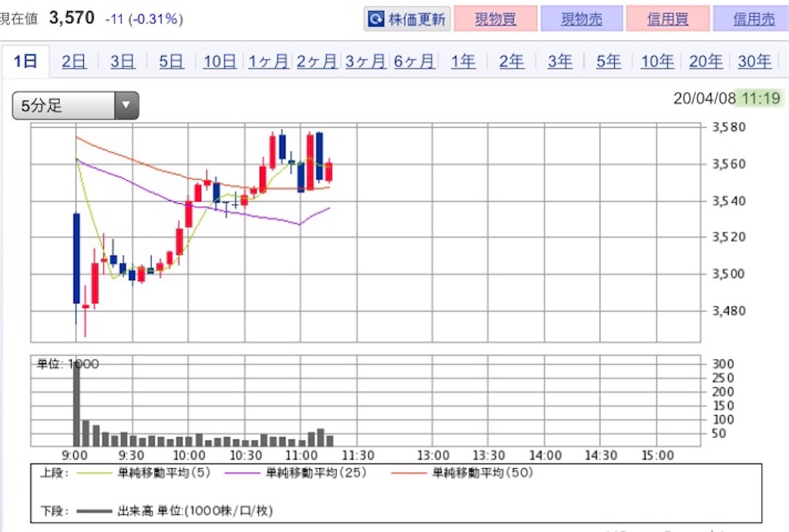The image size is (789, 532).
Task: Click the 現物買 spot buy link
Action: (495, 19)
